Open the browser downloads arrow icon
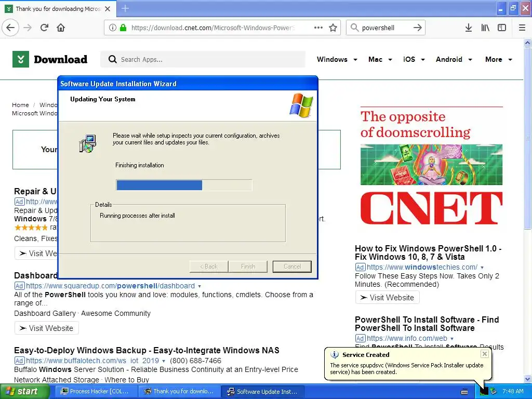532x399 pixels. [x=469, y=28]
